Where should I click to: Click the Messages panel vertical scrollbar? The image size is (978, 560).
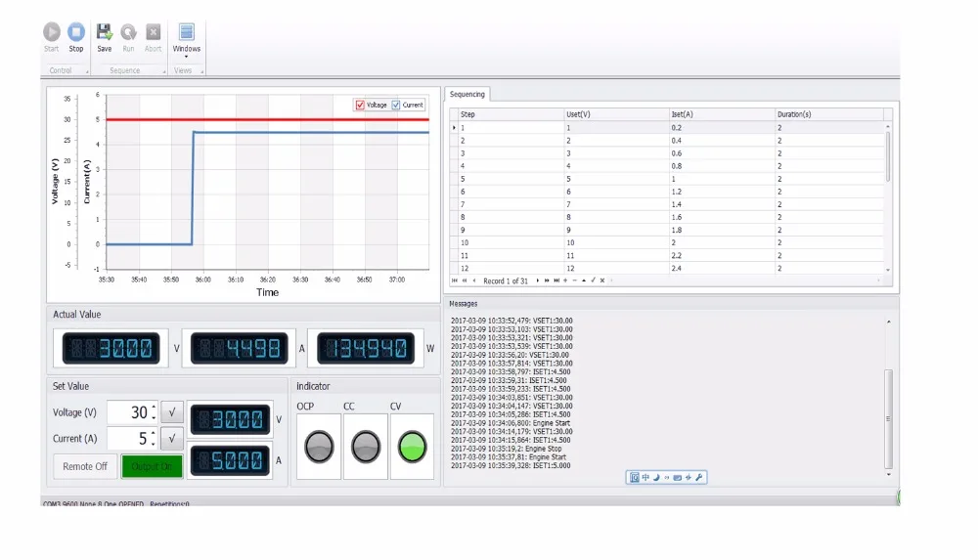[x=888, y=418]
